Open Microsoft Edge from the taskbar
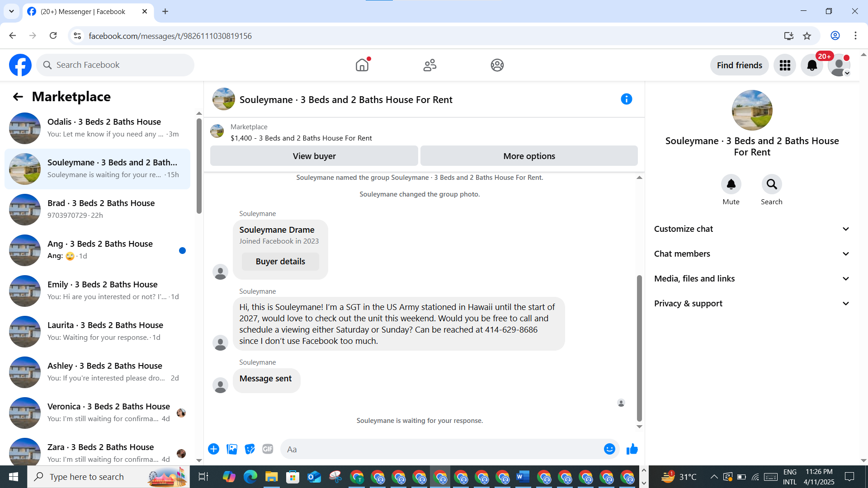This screenshot has width=868, height=488. click(x=250, y=477)
